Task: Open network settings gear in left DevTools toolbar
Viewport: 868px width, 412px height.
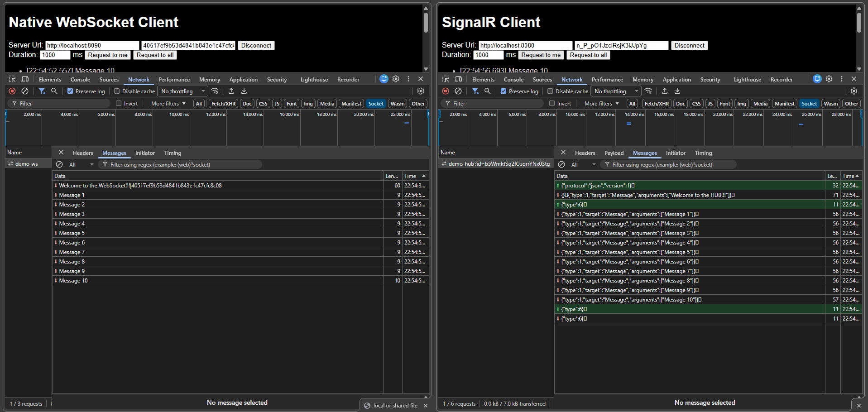Action: pos(421,91)
